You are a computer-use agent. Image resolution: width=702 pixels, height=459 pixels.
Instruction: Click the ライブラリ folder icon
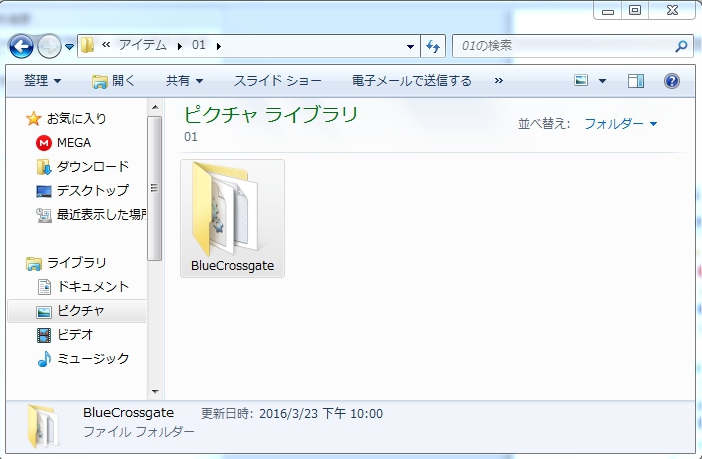pos(34,263)
